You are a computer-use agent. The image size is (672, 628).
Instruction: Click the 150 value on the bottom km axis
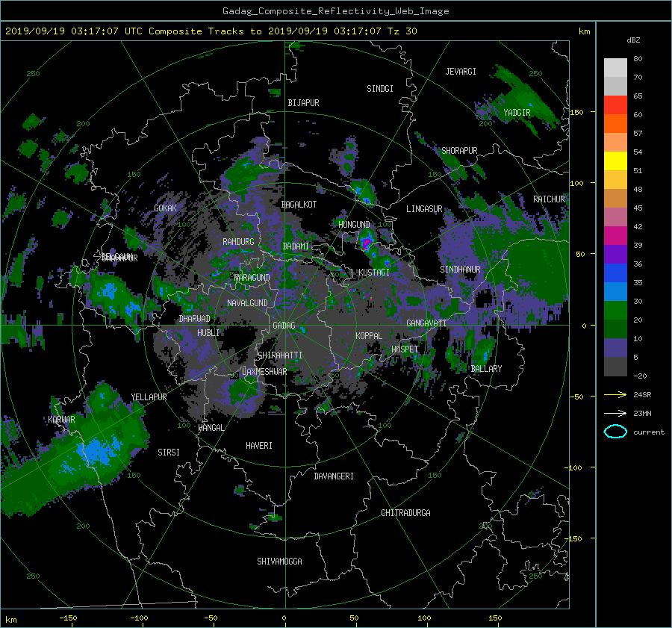tap(495, 618)
